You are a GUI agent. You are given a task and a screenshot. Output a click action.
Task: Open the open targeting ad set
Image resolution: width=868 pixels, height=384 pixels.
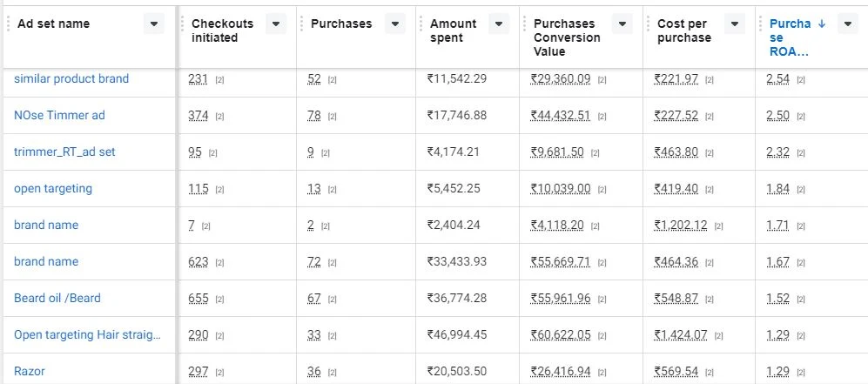[x=53, y=188]
